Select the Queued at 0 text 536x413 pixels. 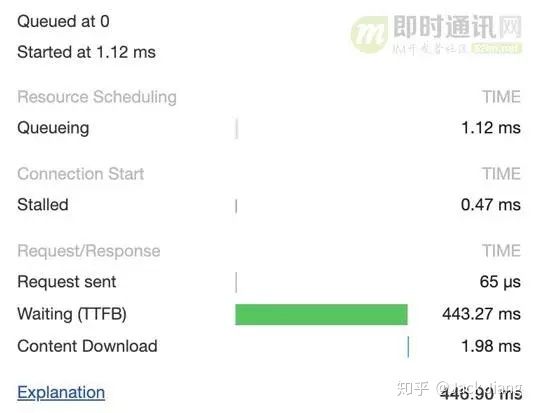click(63, 22)
